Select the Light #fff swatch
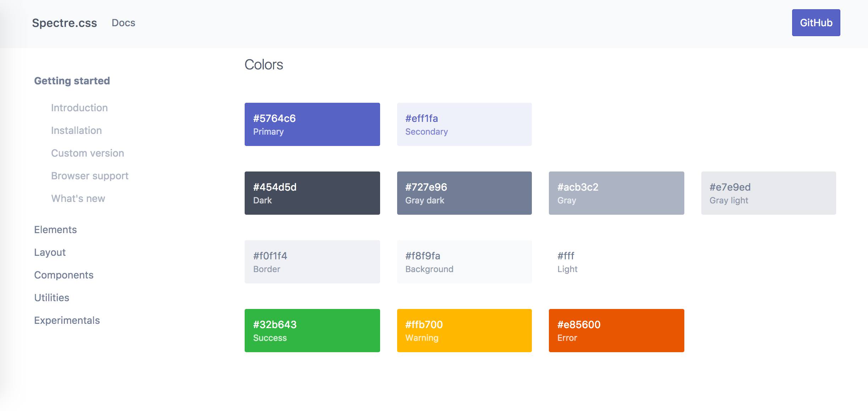Image resolution: width=868 pixels, height=411 pixels. point(616,262)
